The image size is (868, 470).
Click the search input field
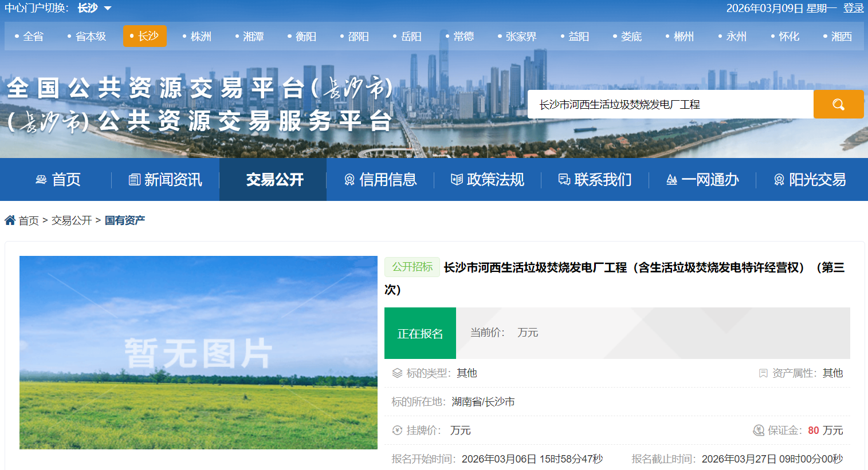point(670,104)
